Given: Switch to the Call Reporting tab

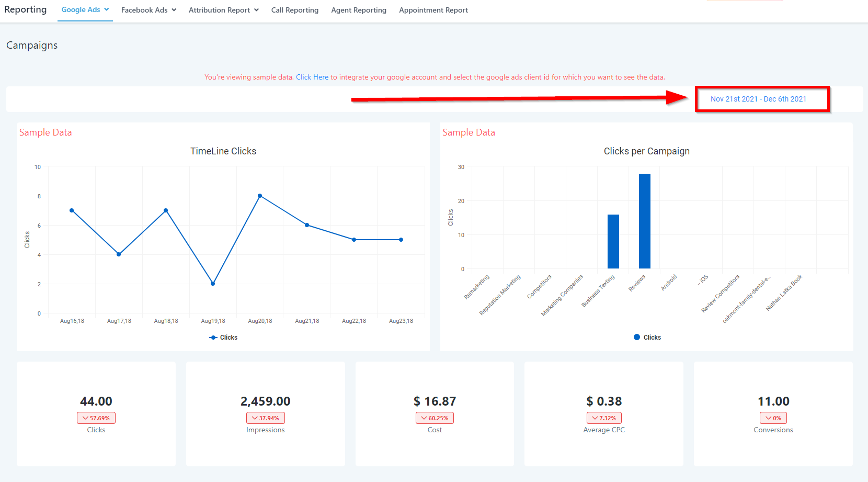Looking at the screenshot, I should pyautogui.click(x=294, y=10).
